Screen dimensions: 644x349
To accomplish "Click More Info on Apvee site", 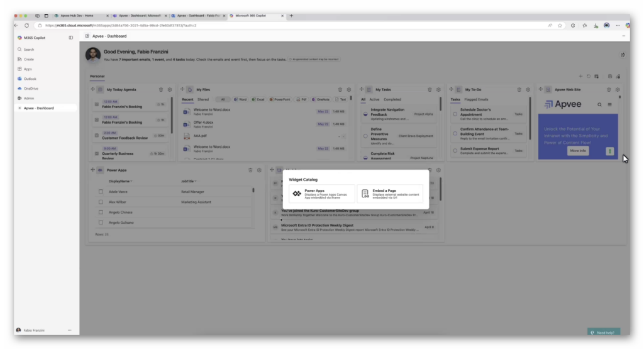I will click(578, 151).
